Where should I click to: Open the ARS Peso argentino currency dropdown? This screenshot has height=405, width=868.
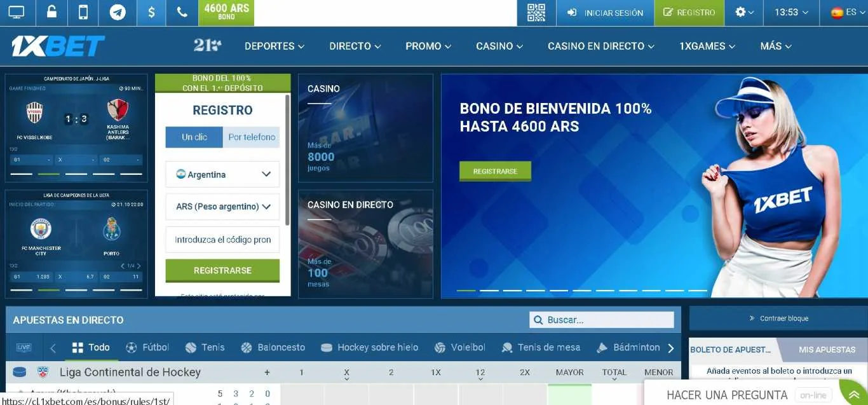pyautogui.click(x=222, y=207)
